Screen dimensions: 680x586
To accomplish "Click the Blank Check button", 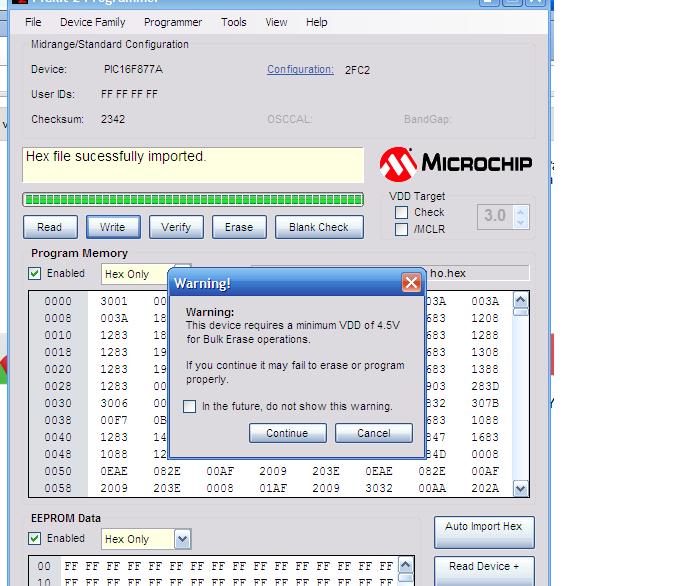I will (319, 227).
